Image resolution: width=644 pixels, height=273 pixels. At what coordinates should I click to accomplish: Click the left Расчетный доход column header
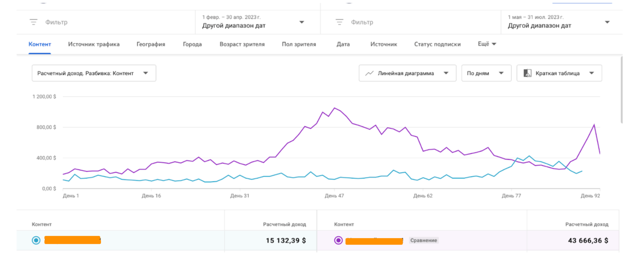pyautogui.click(x=284, y=224)
